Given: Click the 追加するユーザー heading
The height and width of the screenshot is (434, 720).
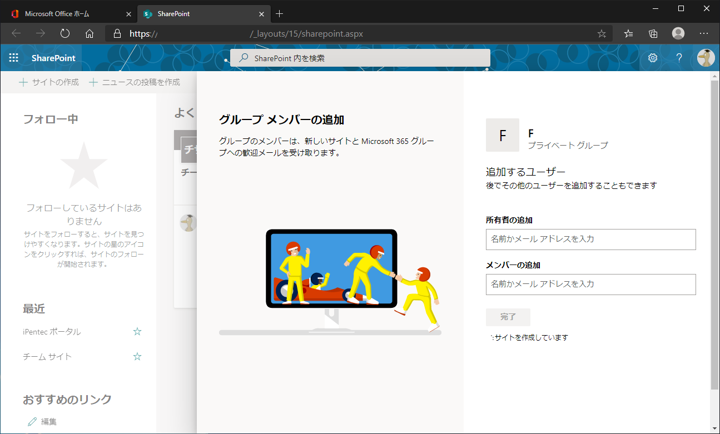Looking at the screenshot, I should pos(526,172).
